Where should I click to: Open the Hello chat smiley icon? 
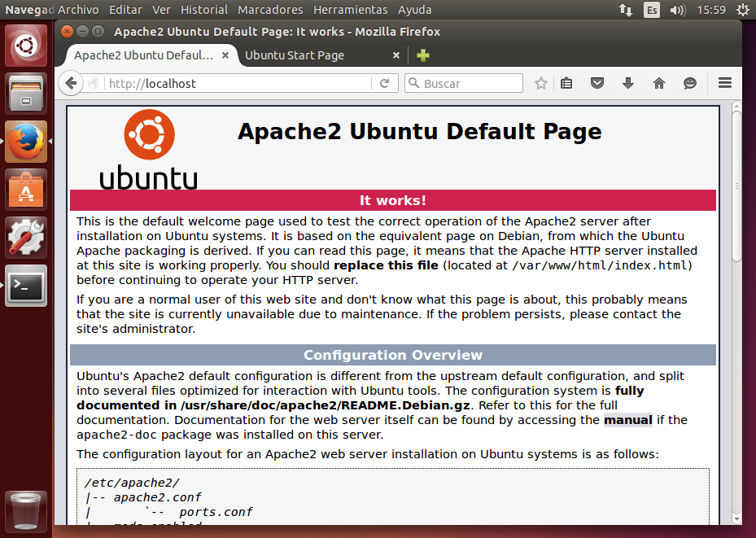pyautogui.click(x=690, y=83)
